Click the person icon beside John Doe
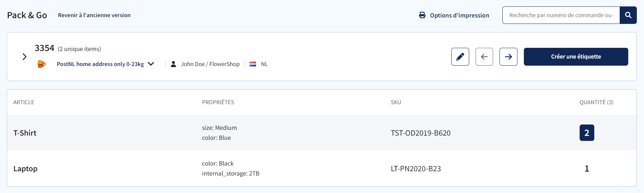Image resolution: width=644 pixels, height=193 pixels. click(x=173, y=64)
